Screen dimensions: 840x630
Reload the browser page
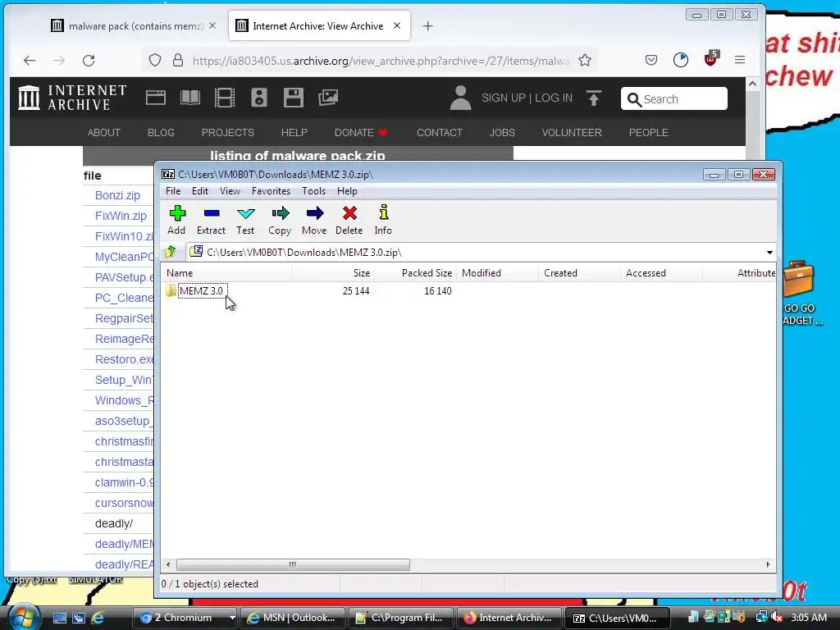[x=89, y=61]
